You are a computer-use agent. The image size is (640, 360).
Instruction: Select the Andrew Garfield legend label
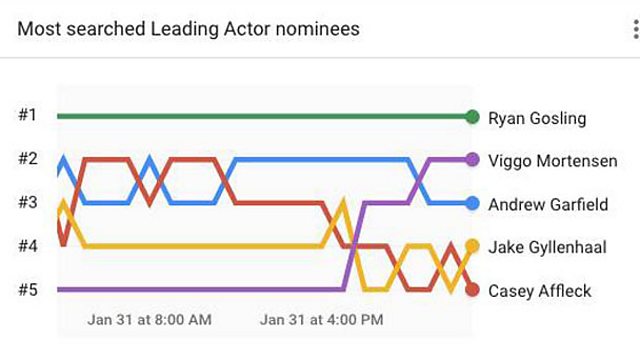(548, 204)
